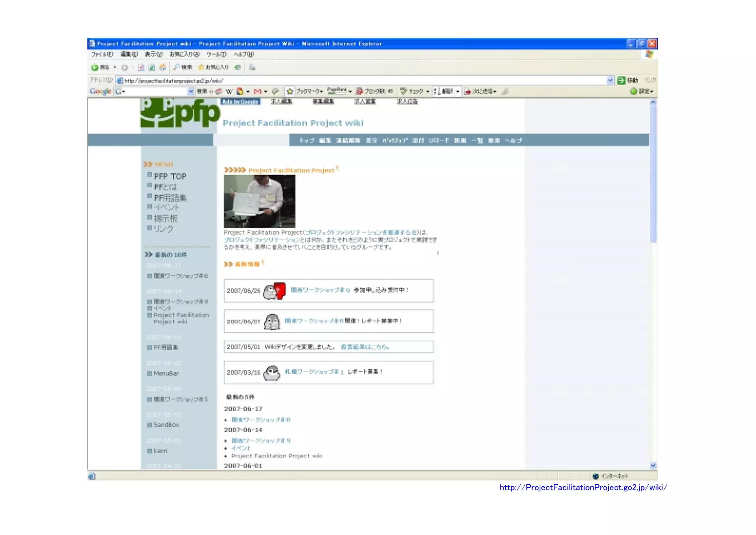The image size is (756, 535).
Task: Click Gmail icon on Google toolbar
Action: click(x=257, y=91)
